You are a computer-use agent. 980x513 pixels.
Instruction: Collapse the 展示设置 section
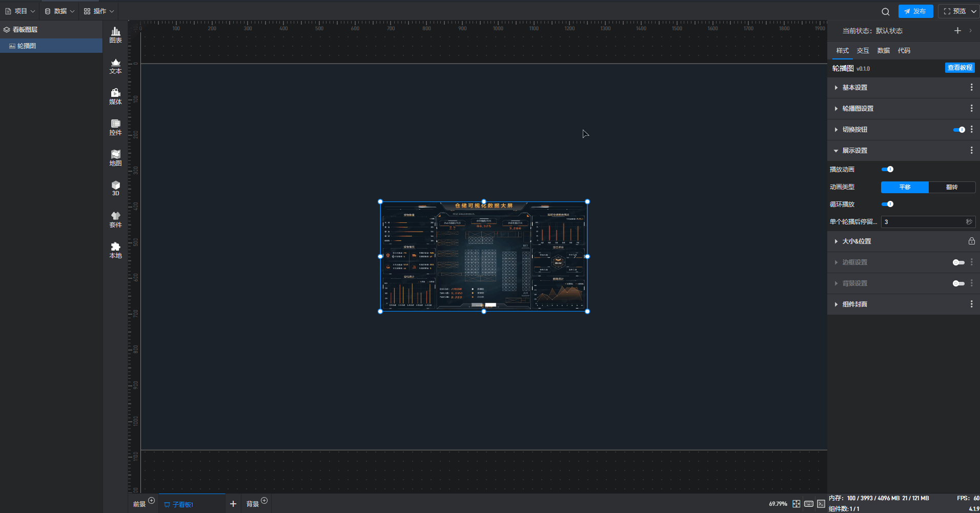(854, 151)
